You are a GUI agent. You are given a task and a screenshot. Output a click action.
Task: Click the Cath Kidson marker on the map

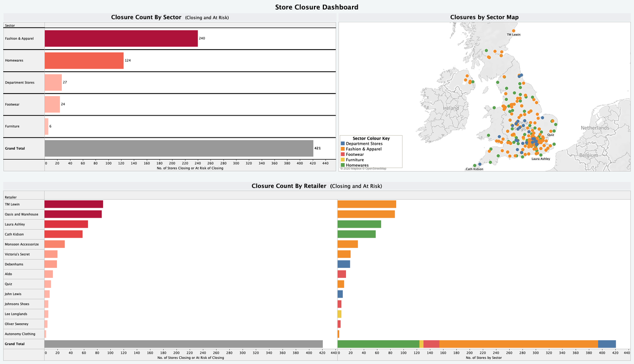coord(474,164)
